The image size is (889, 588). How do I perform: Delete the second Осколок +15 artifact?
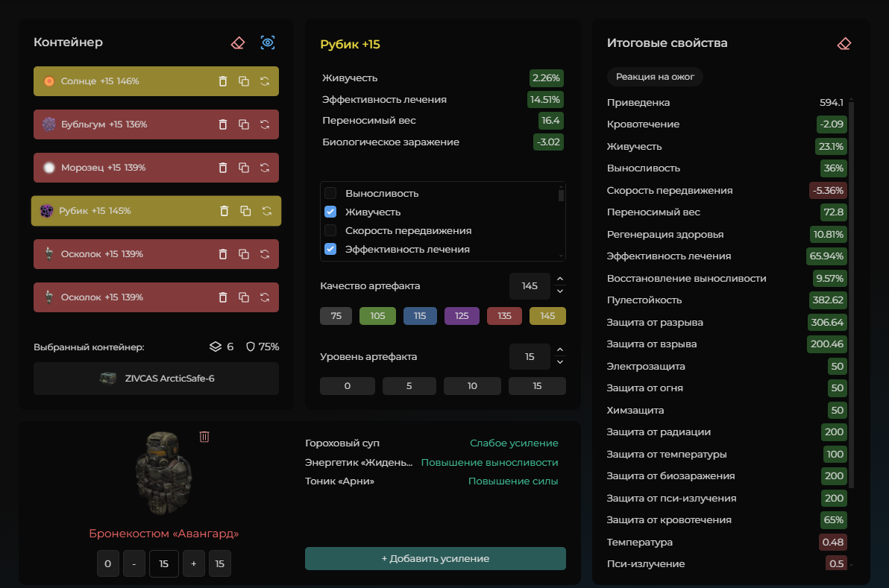(x=223, y=297)
